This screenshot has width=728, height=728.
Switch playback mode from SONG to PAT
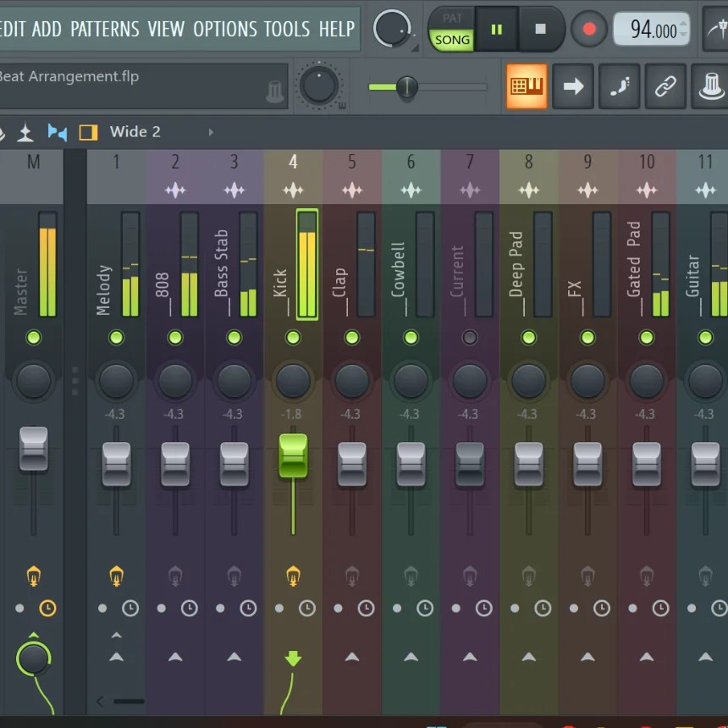tap(451, 19)
